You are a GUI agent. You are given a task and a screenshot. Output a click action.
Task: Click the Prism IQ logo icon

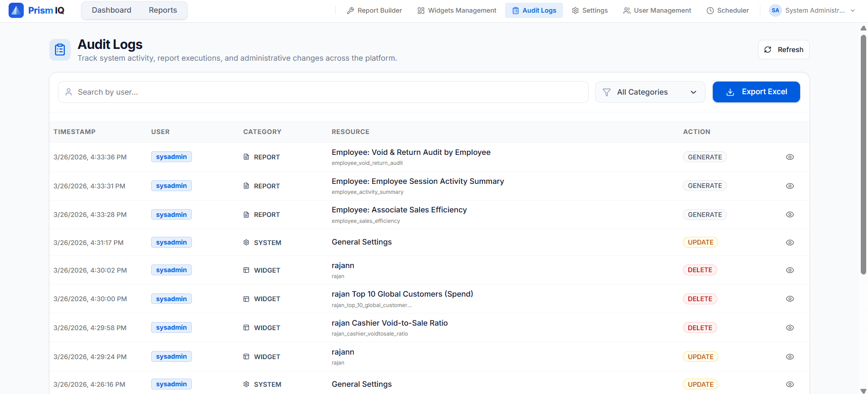16,10
